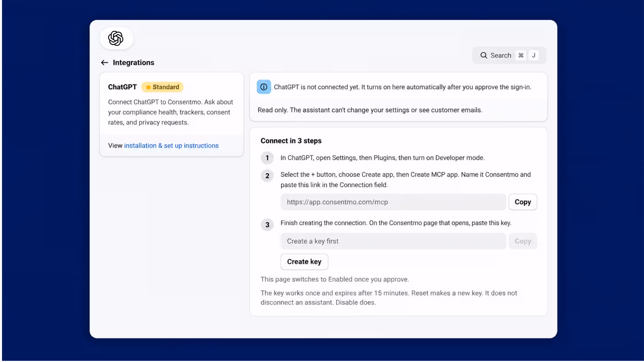The image size is (644, 362).
Task: Click the Integrations heading
Action: tap(133, 63)
